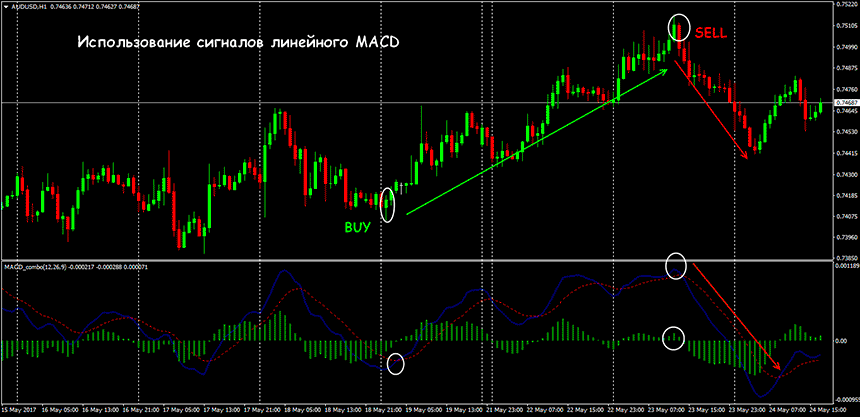Click the 22 May 23:00 time label
The width and height of the screenshot is (860, 417).
[625, 410]
